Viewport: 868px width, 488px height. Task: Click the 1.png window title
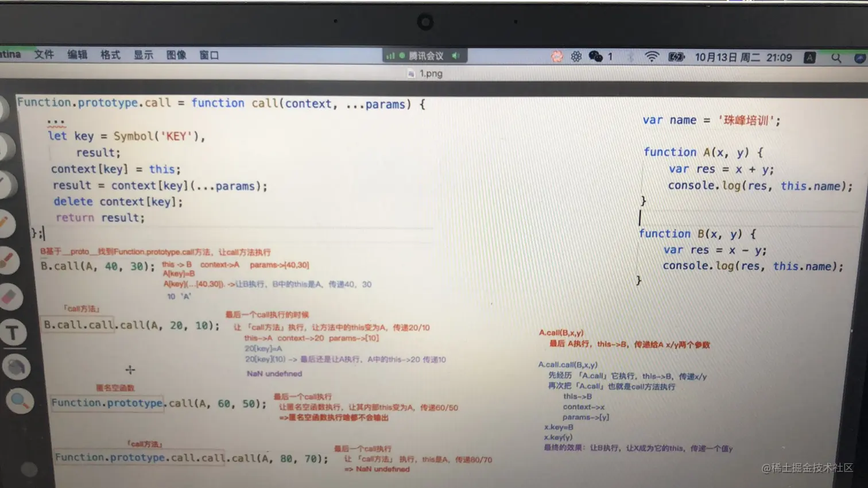431,73
